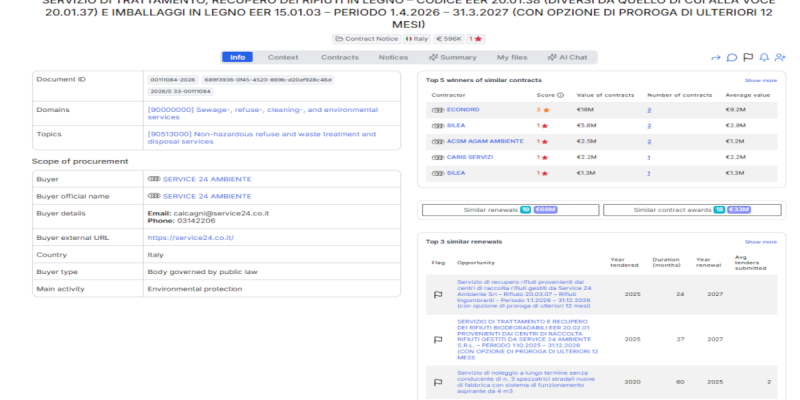Image resolution: width=800 pixels, height=400 pixels.
Task: Open the ACSM AGAM AMBIENTE contractor link
Action: pyautogui.click(x=485, y=141)
